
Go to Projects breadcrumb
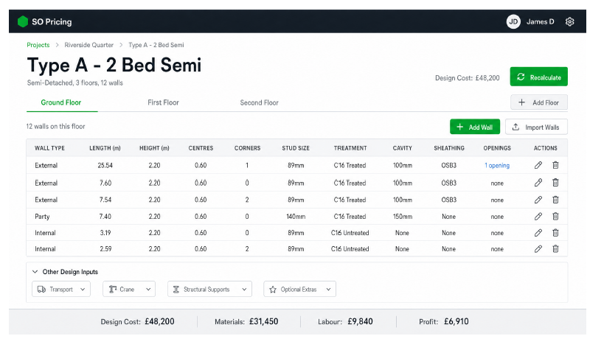pos(38,45)
